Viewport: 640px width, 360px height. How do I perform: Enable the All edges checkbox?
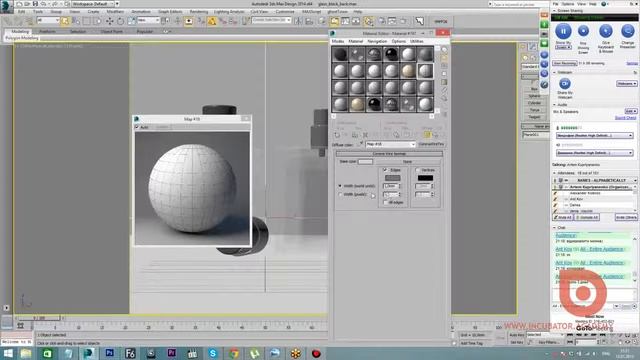click(x=385, y=202)
